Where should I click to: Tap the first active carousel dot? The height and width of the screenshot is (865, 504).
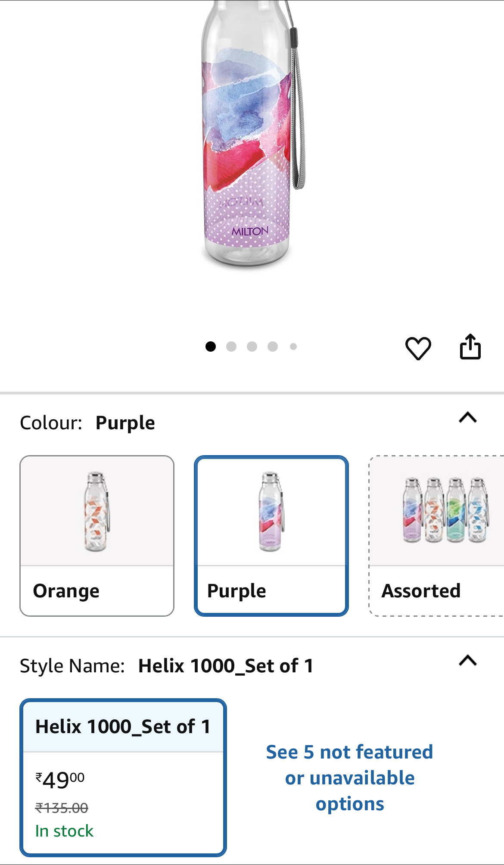[x=211, y=347]
